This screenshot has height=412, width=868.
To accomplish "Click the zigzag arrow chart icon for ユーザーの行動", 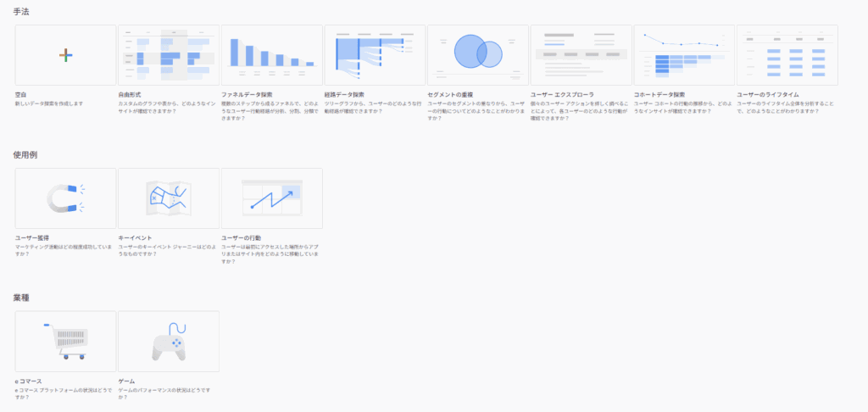I will 271,198.
